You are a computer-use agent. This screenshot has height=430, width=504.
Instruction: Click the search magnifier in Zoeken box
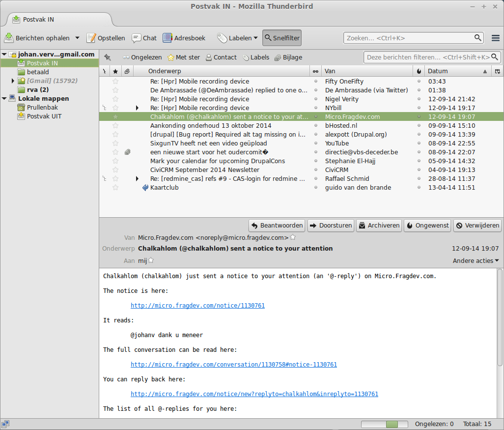click(x=478, y=38)
